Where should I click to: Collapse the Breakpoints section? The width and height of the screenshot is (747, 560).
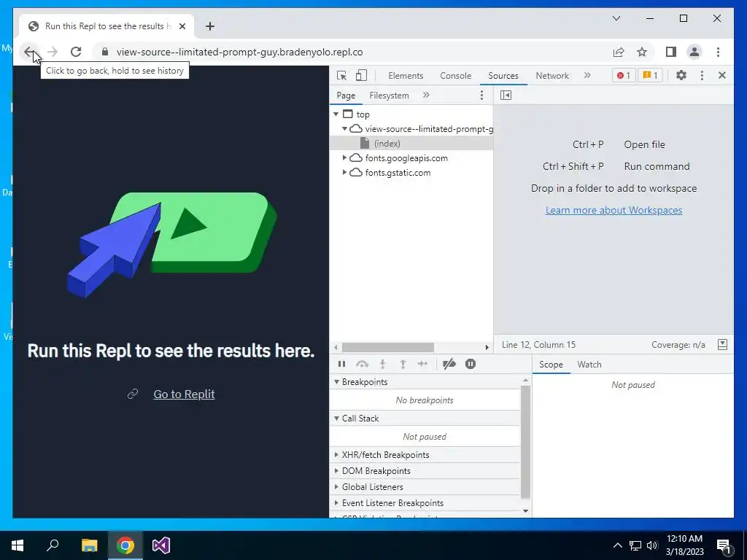point(337,382)
